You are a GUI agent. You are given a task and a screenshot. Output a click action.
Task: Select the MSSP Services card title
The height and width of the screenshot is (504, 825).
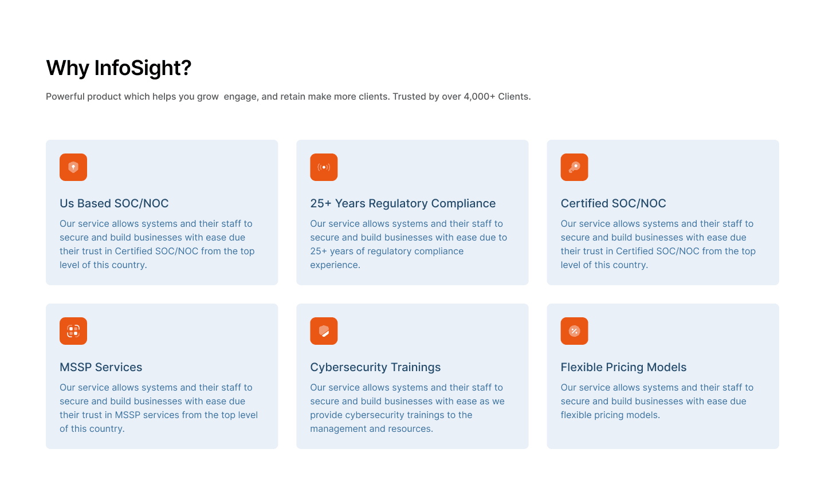(101, 367)
